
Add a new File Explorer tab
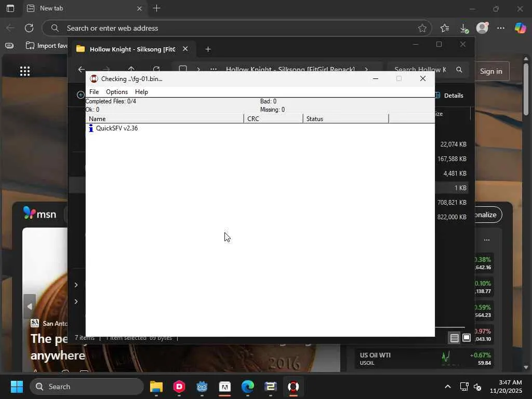[208, 49]
